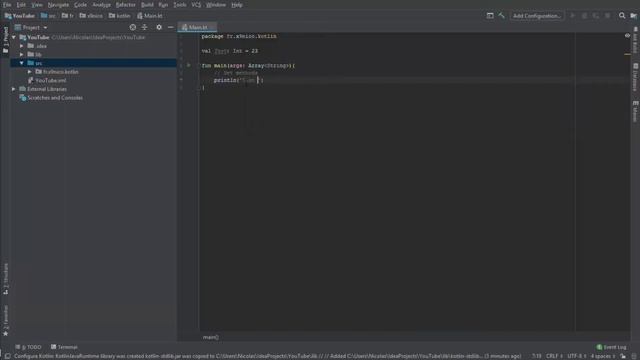Click the CRLF line separator selector
The width and height of the screenshot is (640, 360).
pyautogui.click(x=554, y=356)
